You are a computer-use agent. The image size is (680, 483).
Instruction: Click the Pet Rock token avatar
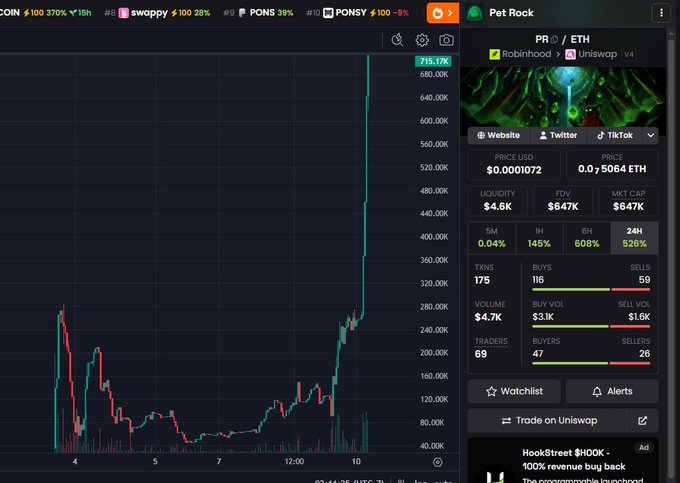474,13
